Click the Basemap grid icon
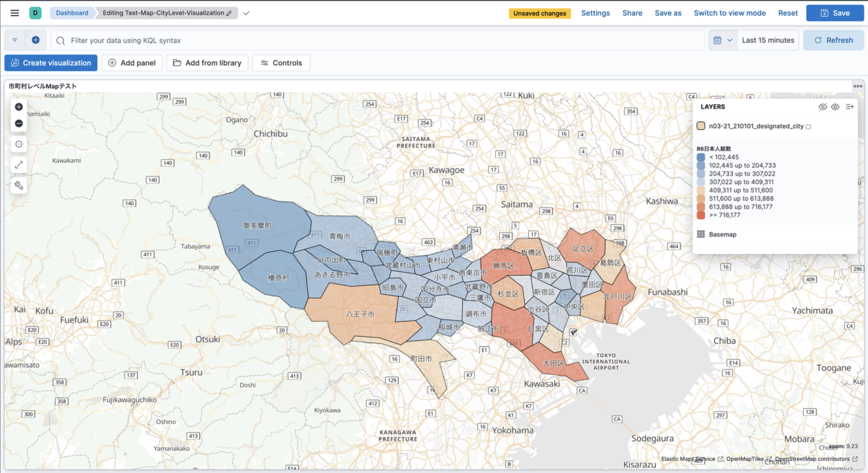Viewport: 868px width, 473px height. tap(701, 234)
